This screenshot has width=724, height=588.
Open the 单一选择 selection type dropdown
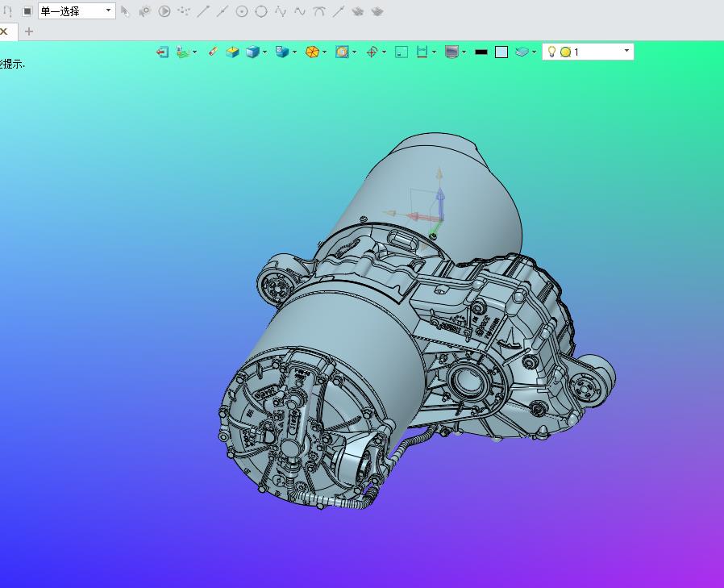pyautogui.click(x=77, y=11)
